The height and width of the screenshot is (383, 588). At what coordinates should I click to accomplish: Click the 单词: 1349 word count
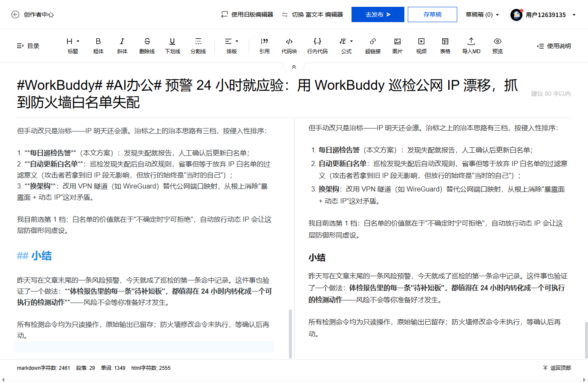coord(113,368)
